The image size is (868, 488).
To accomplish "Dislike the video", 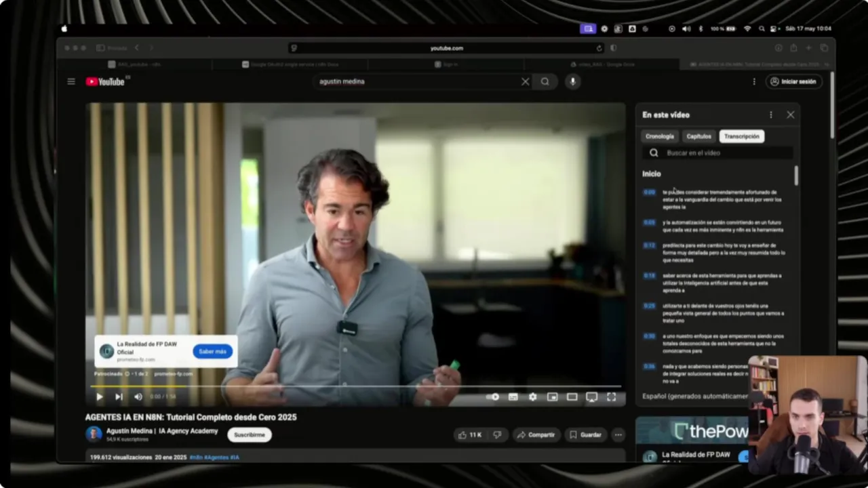I will point(497,434).
